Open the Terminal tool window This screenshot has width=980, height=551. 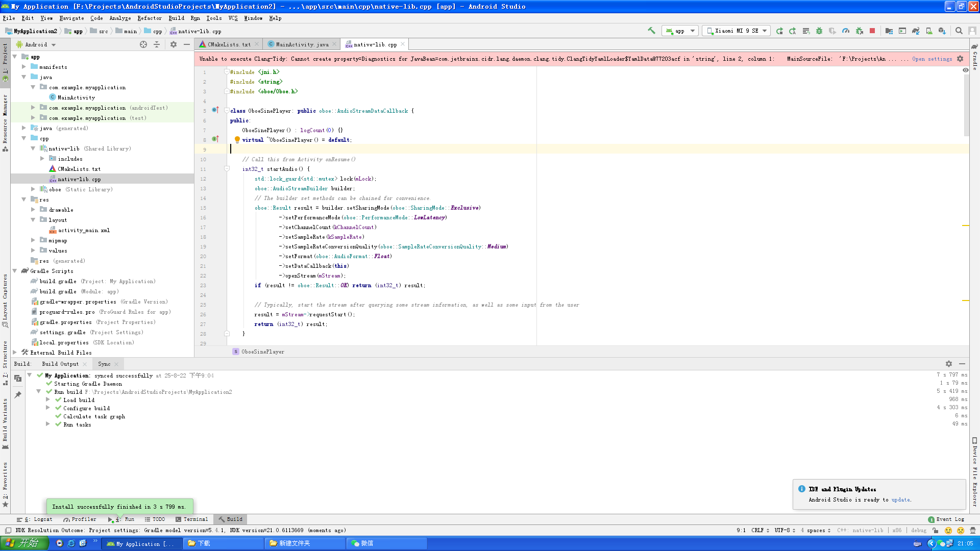(192, 519)
